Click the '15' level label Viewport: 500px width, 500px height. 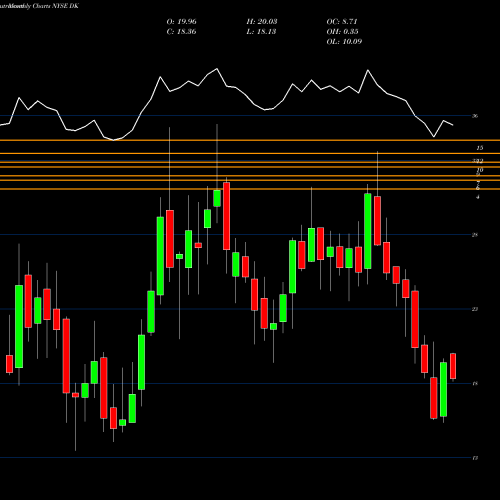pos(480,148)
